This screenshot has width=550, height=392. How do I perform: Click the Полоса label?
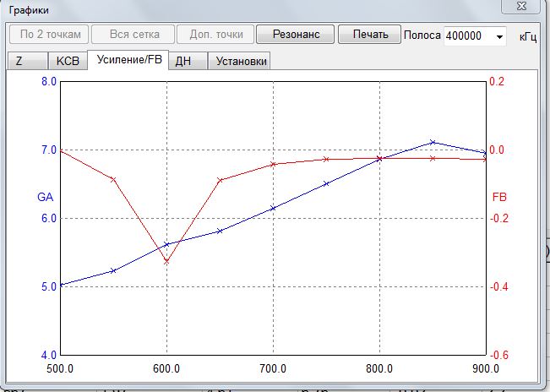(x=422, y=35)
